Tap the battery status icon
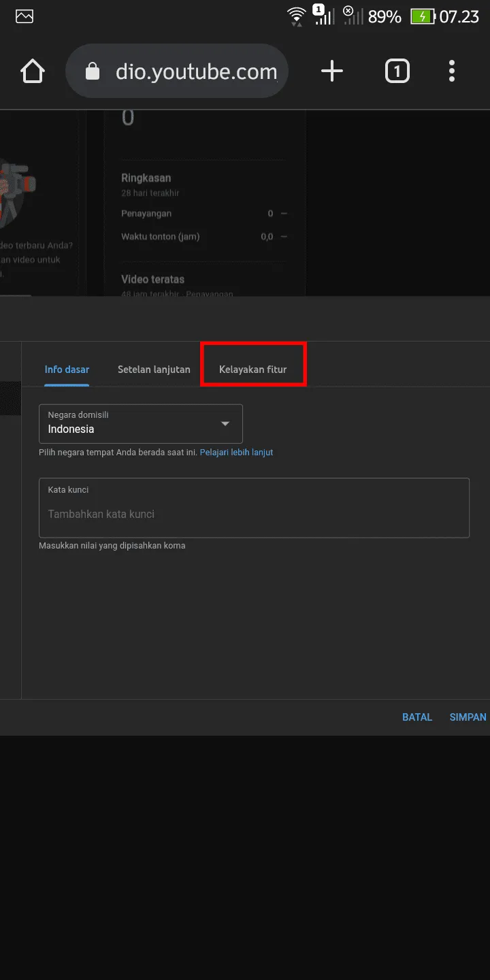 tap(423, 16)
